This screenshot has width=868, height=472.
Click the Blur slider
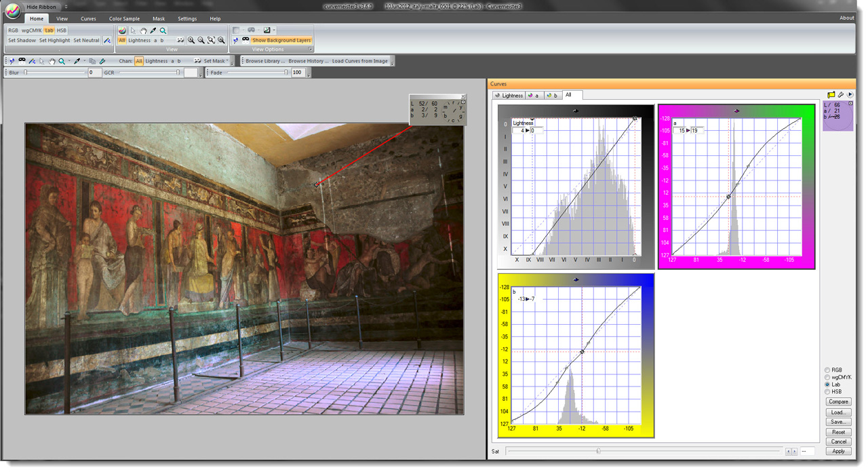[55, 73]
